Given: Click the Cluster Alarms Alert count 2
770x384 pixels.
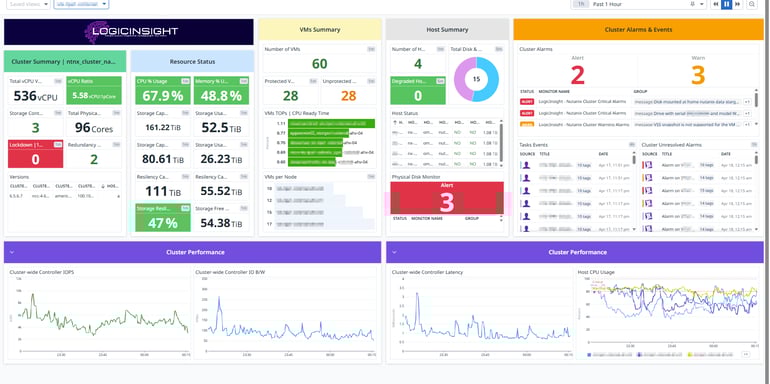Looking at the screenshot, I should (x=578, y=76).
